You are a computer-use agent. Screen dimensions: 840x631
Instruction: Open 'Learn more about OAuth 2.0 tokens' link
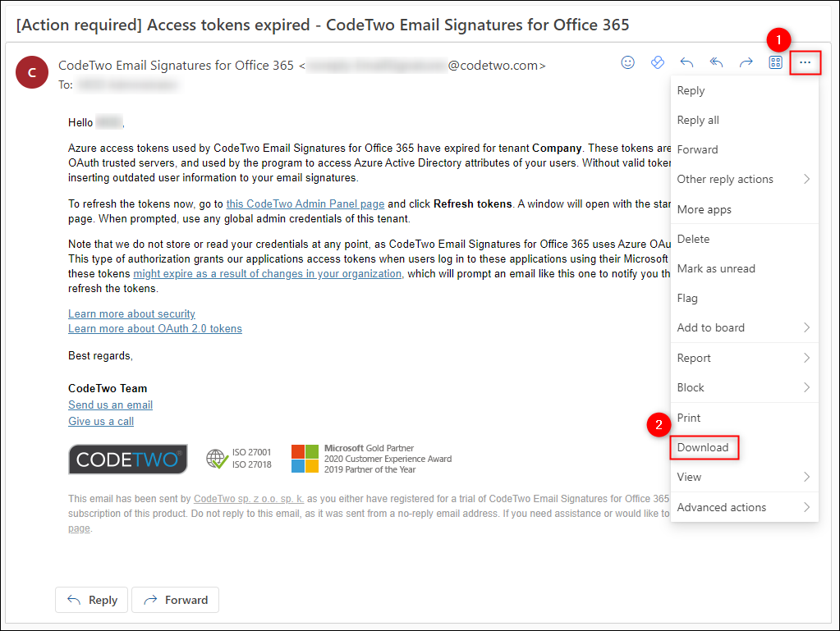[x=155, y=328]
